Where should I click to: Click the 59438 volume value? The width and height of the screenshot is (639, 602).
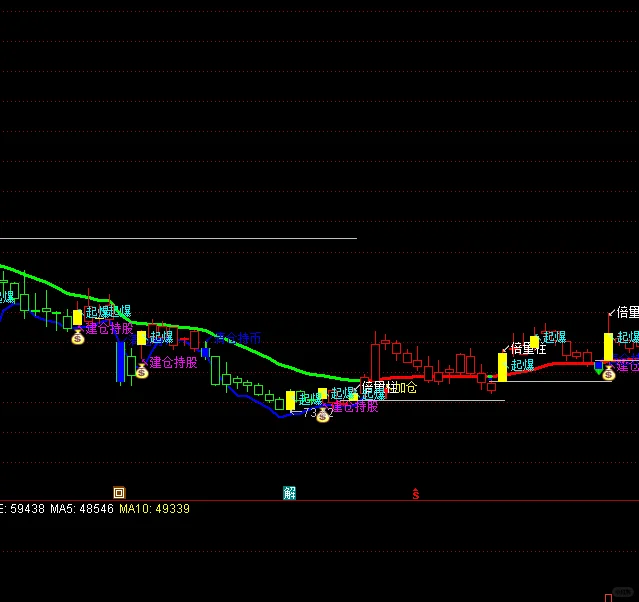27,509
